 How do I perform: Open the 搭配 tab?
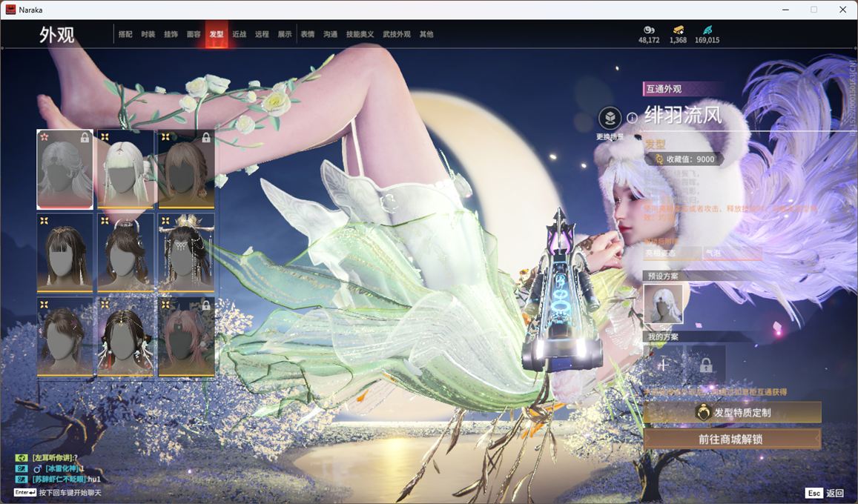click(125, 34)
